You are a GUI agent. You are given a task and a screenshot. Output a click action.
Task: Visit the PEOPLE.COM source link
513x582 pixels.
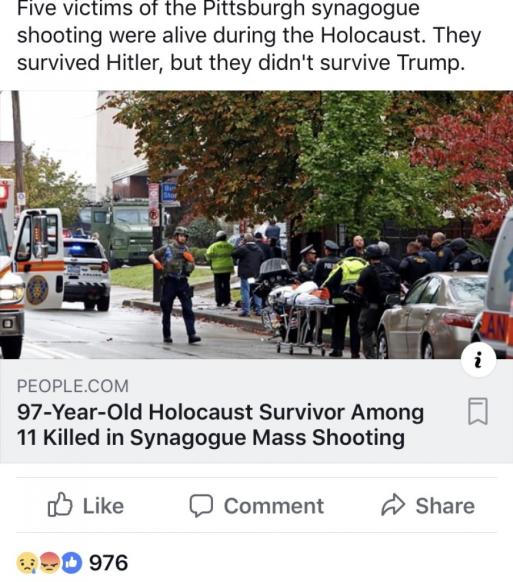pyautogui.click(x=73, y=386)
